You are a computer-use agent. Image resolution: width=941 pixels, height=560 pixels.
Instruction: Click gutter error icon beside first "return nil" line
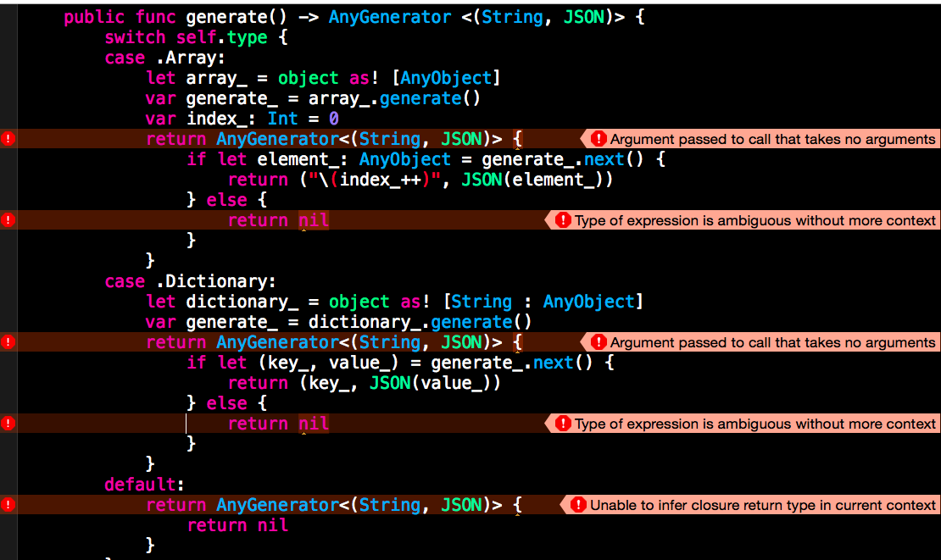coord(8,220)
